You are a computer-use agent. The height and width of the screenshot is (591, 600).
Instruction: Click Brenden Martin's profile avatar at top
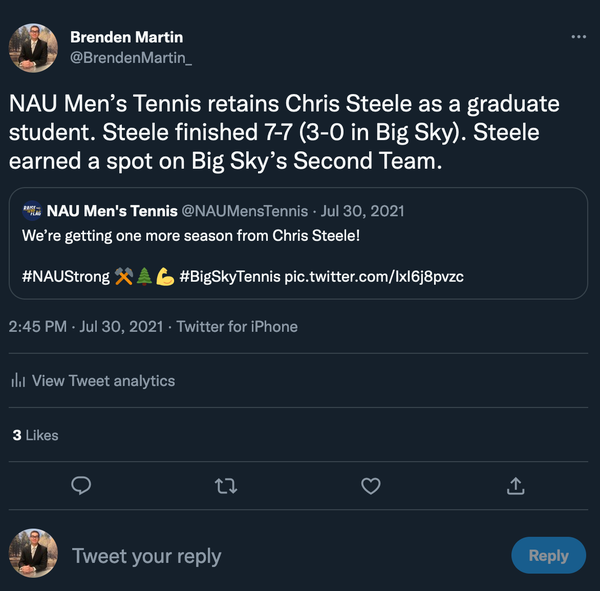click(x=33, y=48)
